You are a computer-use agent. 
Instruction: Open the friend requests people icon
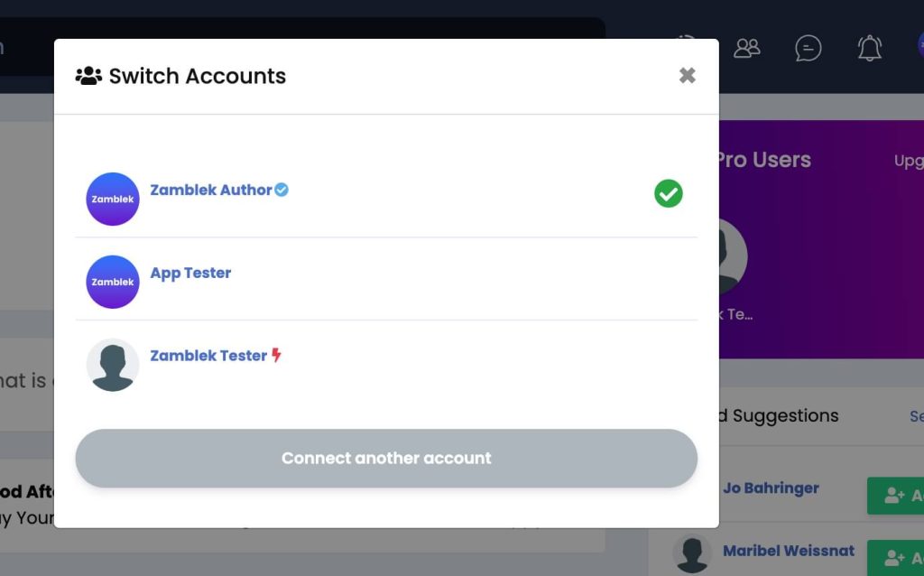point(746,48)
